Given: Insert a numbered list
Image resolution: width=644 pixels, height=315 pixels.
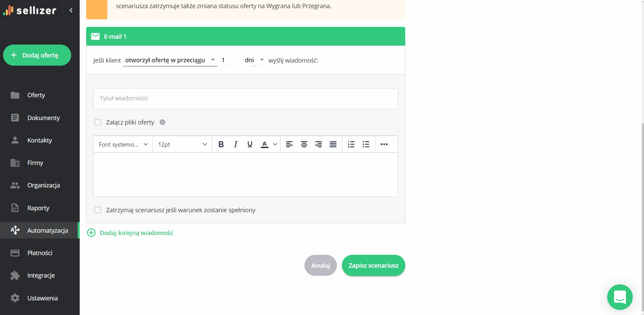Looking at the screenshot, I should 351,144.
